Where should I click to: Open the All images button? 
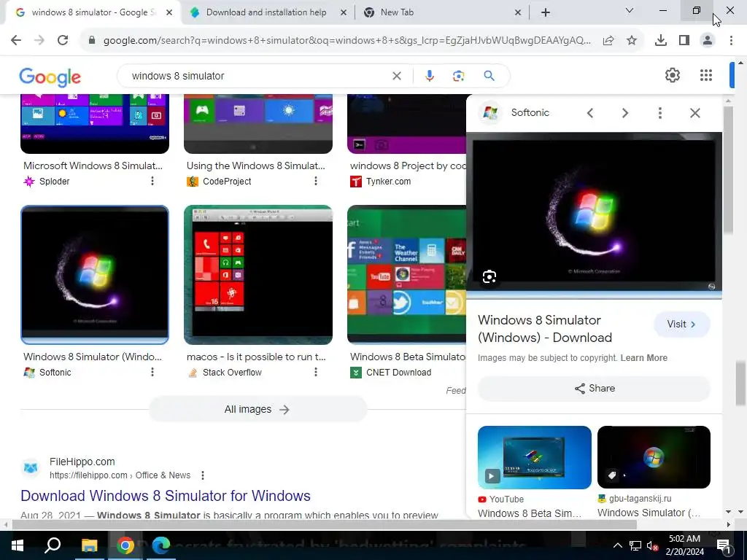[258, 410]
